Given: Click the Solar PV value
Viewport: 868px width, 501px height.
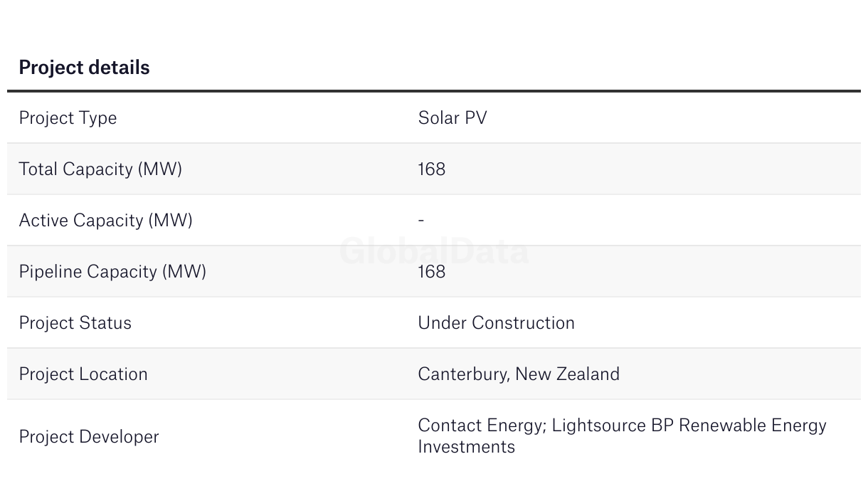Looking at the screenshot, I should [452, 118].
